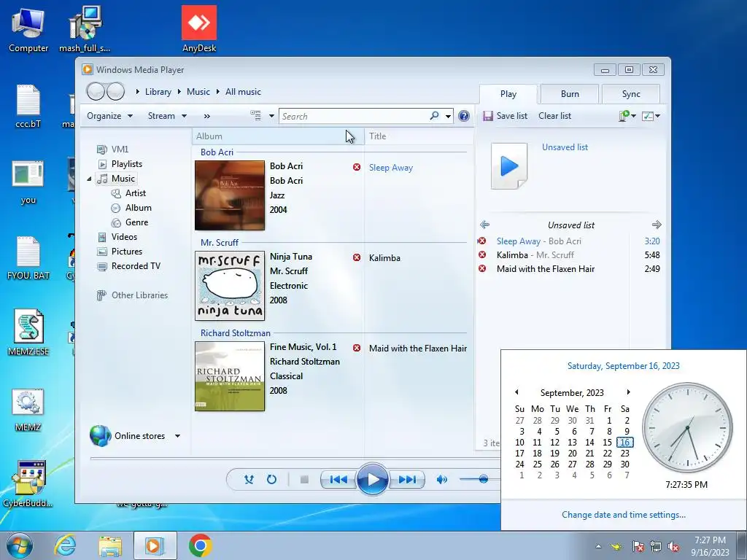Go to the previous track
This screenshot has width=747, height=560.
pos(338,480)
